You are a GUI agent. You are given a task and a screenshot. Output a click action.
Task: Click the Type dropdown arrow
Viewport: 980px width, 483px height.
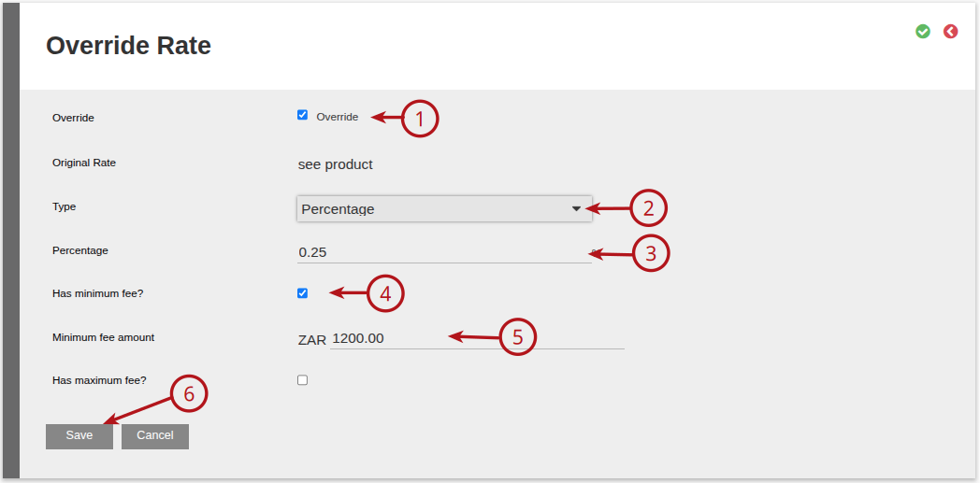[576, 209]
